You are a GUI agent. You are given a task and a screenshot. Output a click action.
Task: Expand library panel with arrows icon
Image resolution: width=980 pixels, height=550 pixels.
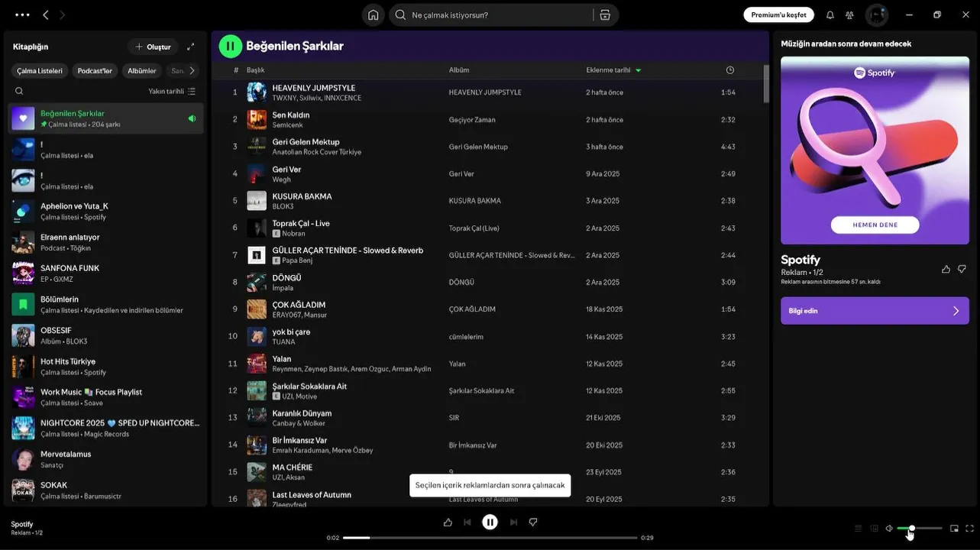point(191,47)
